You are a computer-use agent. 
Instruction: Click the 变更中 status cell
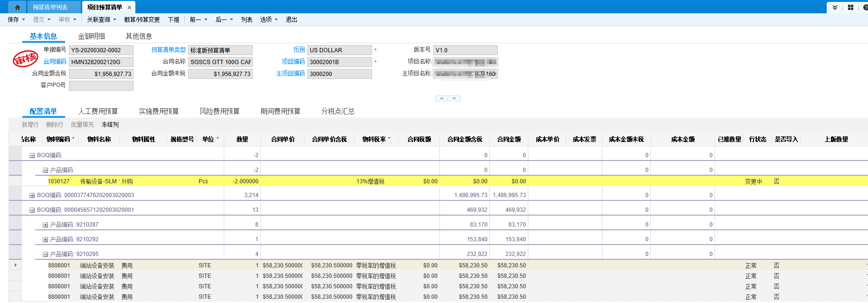pyautogui.click(x=753, y=181)
